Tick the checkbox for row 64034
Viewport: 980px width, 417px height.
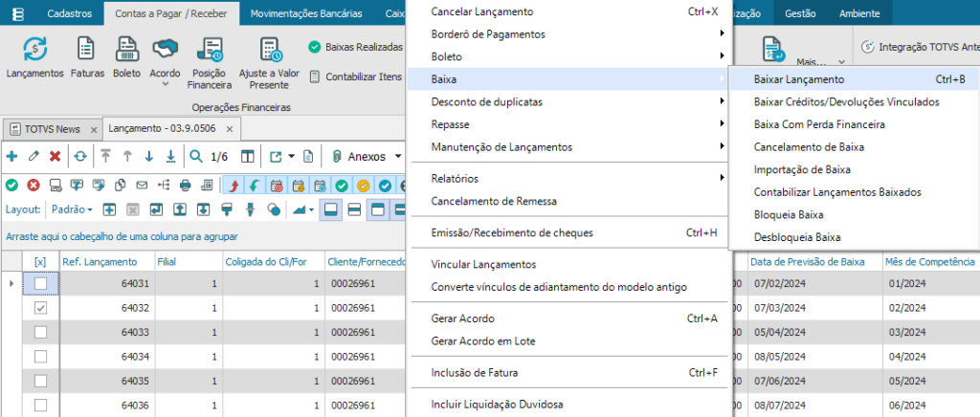point(40,356)
